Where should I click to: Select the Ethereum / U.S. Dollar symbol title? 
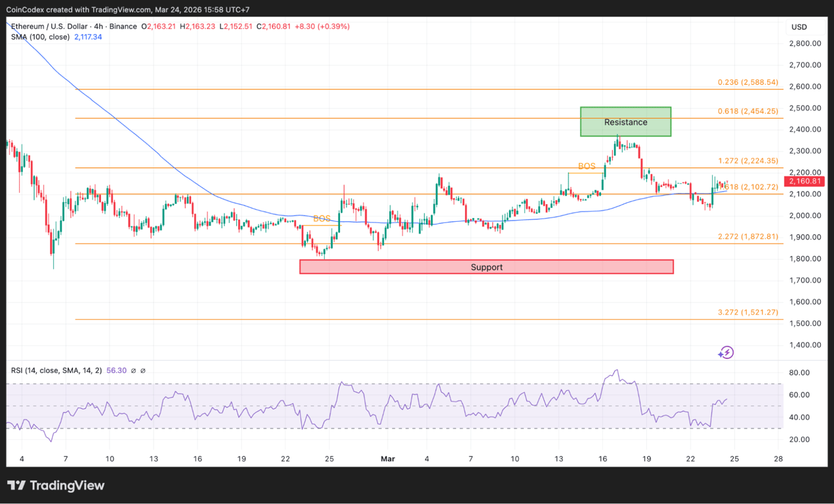pos(49,26)
